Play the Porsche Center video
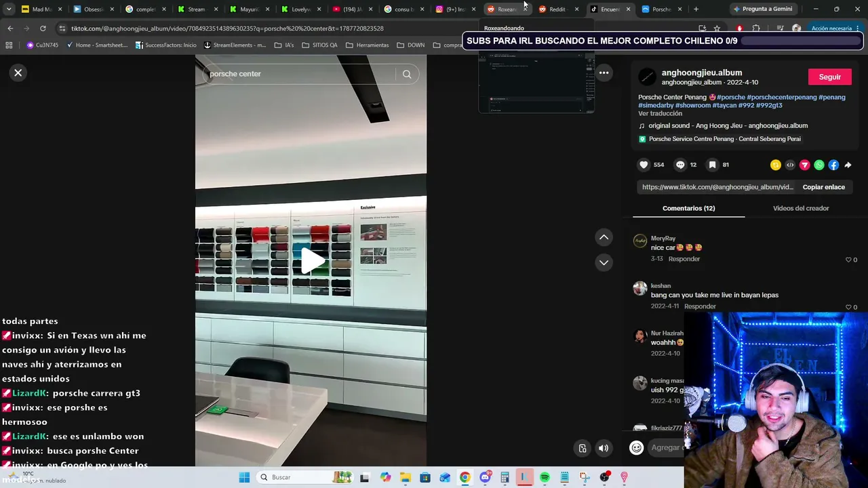Screen dimensions: 868x488 (x=311, y=261)
